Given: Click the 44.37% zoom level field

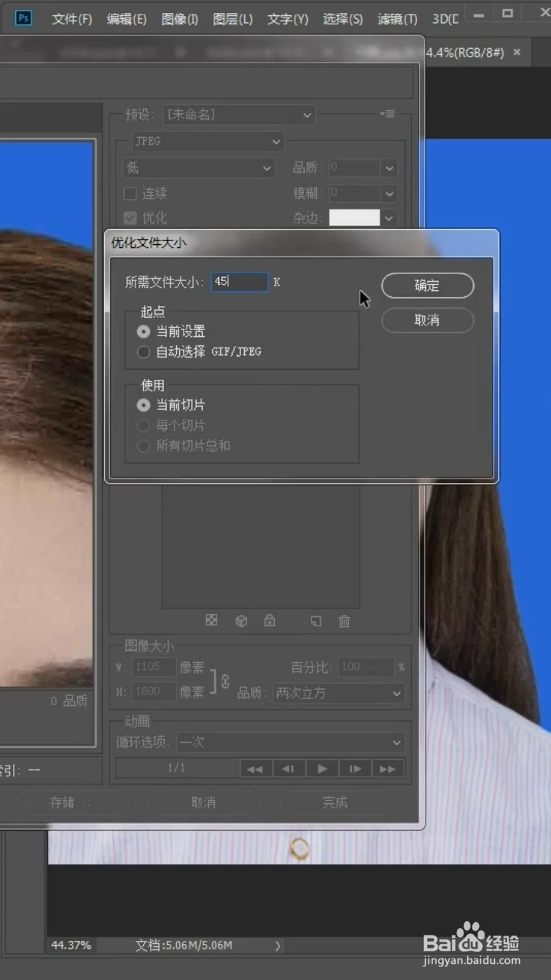Looking at the screenshot, I should click(x=71, y=946).
